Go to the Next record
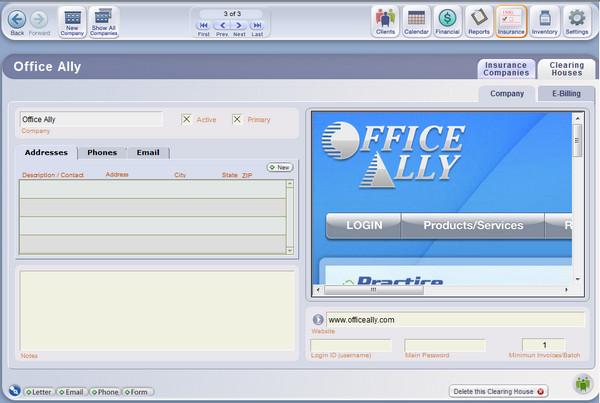Viewport: 600px width, 403px height. click(239, 26)
